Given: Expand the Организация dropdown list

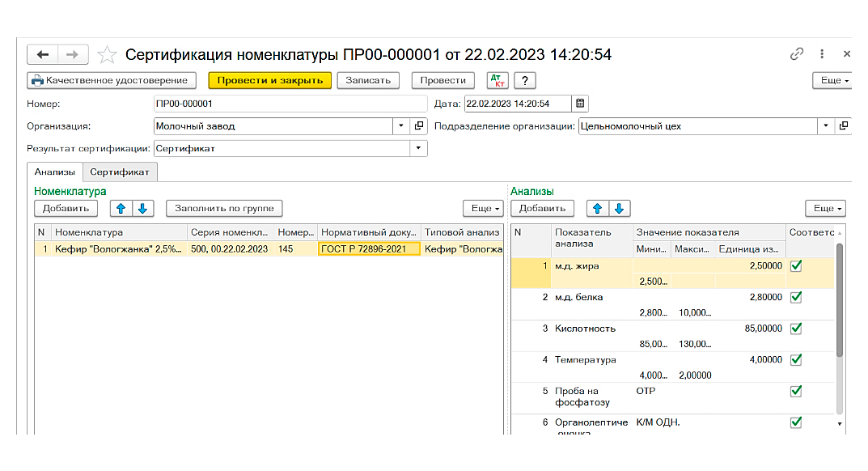Looking at the screenshot, I should pos(401,126).
